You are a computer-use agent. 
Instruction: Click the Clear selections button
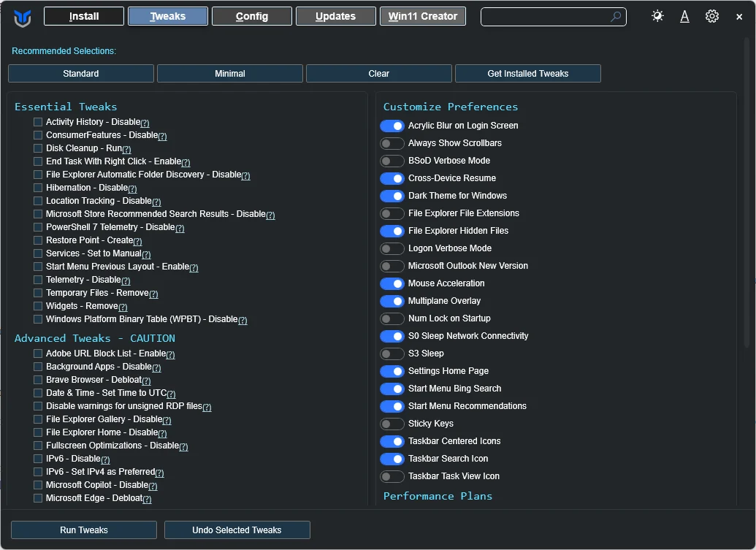(379, 74)
